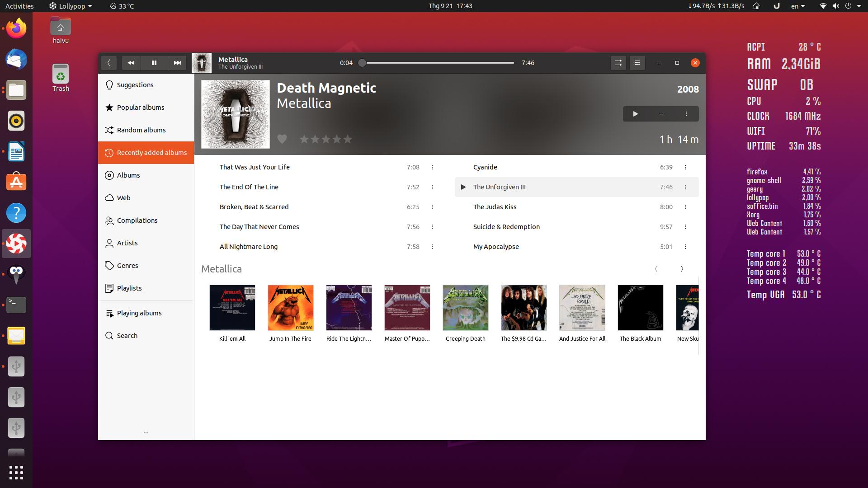The image size is (868, 488).
Task: Rate the album five stars
Action: tap(348, 139)
